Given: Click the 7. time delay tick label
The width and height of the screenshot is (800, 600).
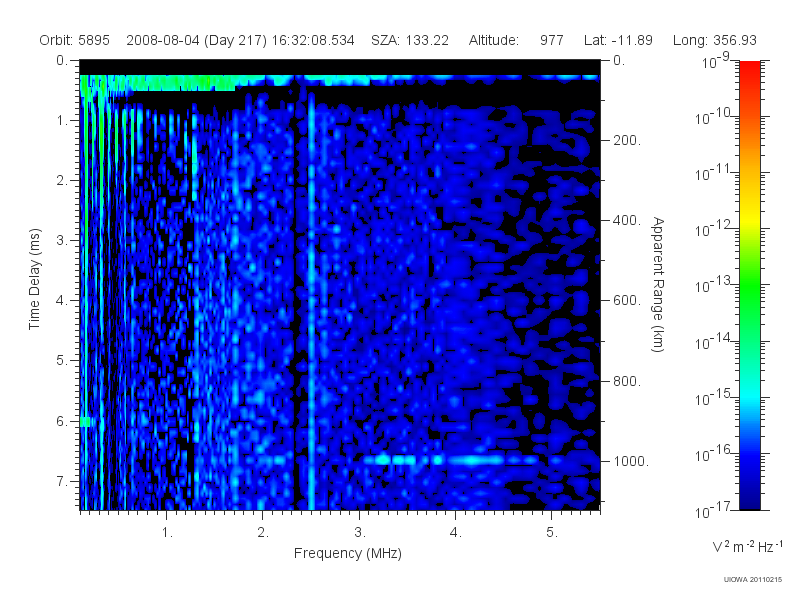Looking at the screenshot, I should click(62, 481).
